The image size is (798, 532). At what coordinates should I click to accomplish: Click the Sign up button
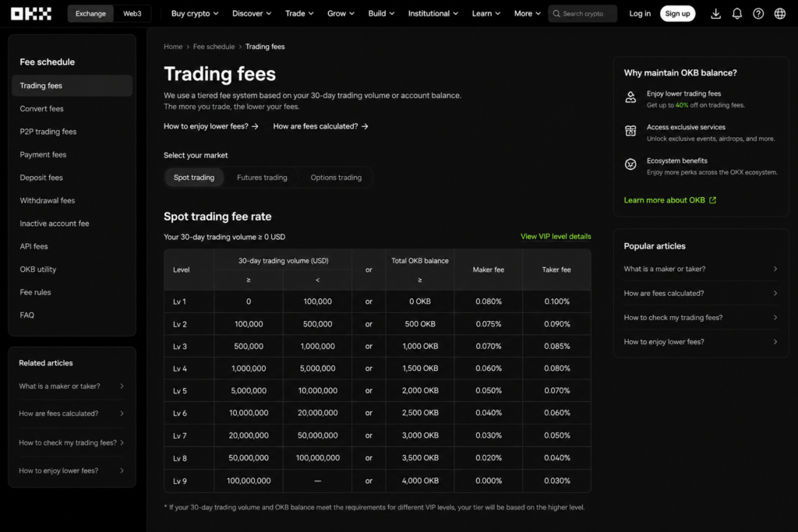[677, 14]
